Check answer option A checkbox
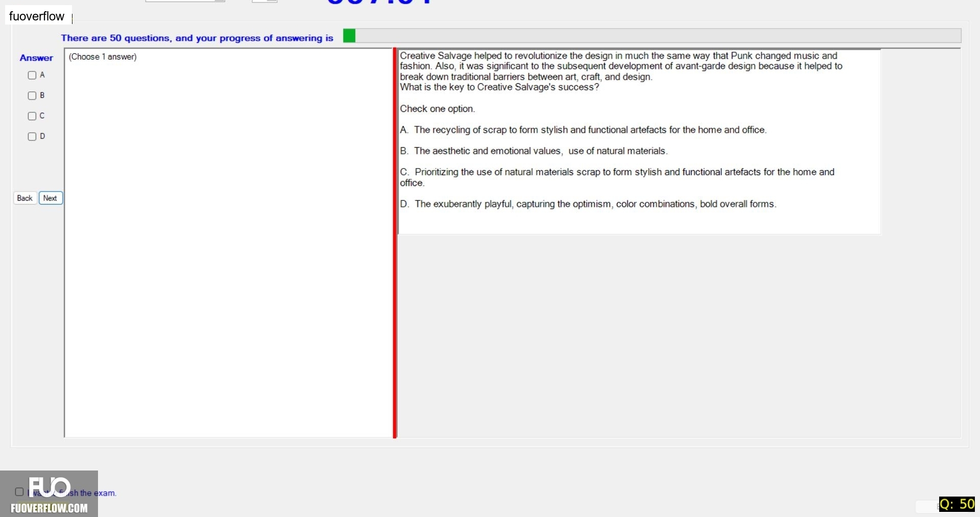980x517 pixels. 32,75
